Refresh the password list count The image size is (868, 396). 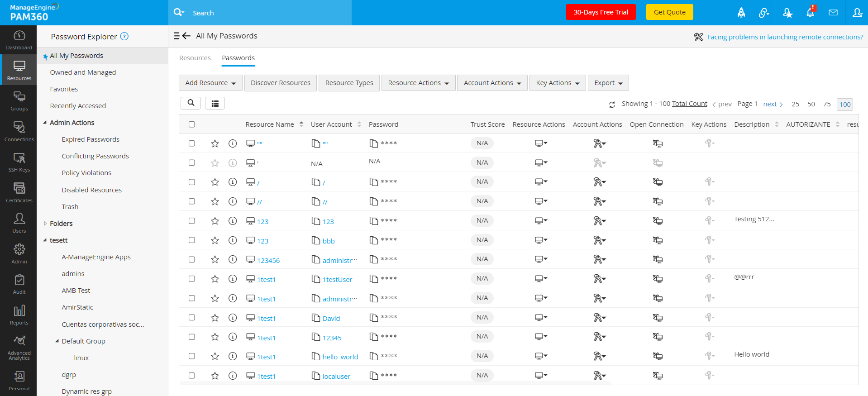[x=612, y=105]
